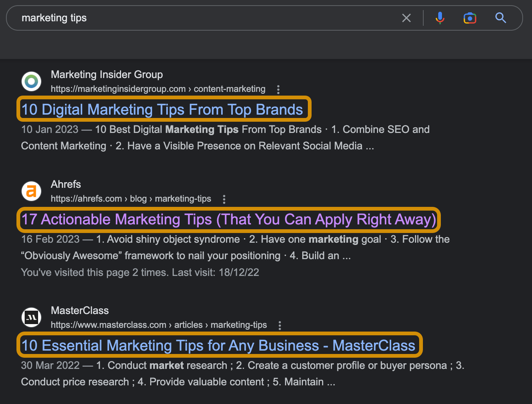
Task: Click the marketinginsidergroup.com URL
Action: [118, 89]
